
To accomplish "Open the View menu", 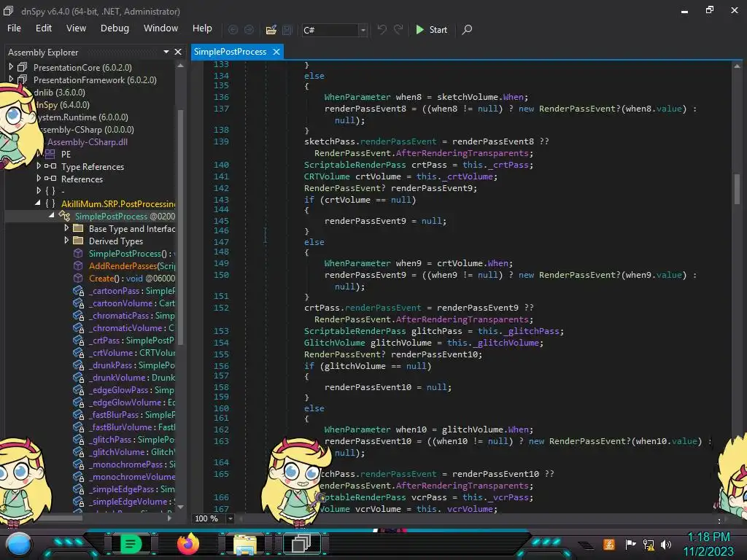I will tap(76, 28).
